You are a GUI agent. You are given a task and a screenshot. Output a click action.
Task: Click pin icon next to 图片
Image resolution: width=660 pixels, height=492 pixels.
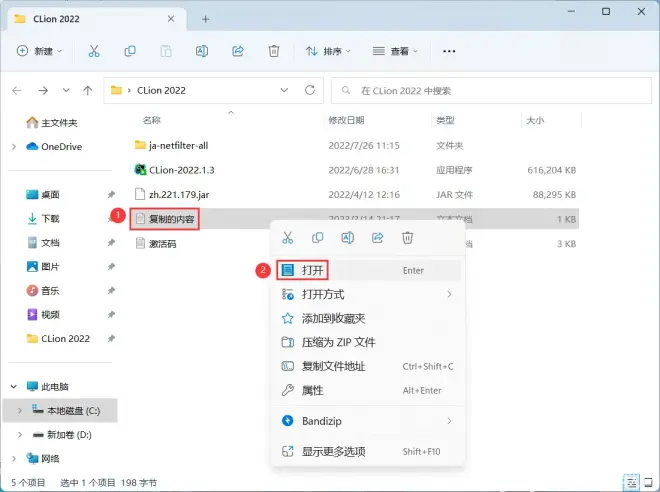pos(111,266)
